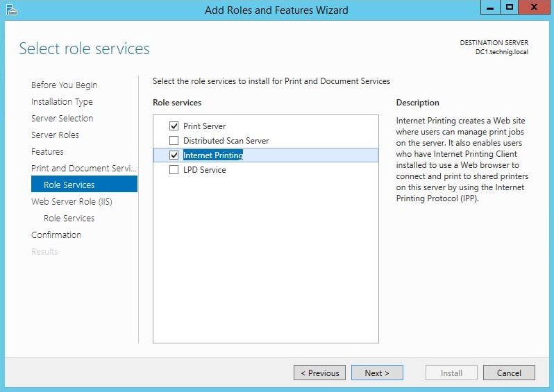The width and height of the screenshot is (554, 392).
Task: Click the Next button
Action: click(x=377, y=373)
